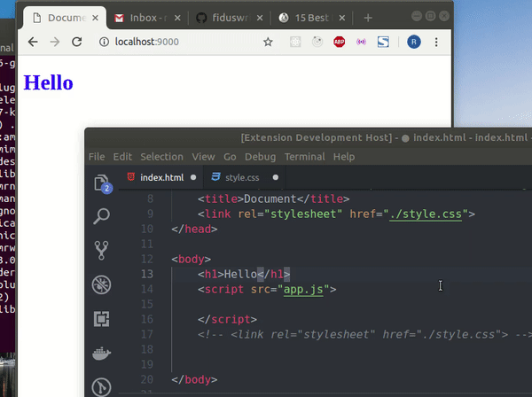Open the Extensions icon in VS Code
Screen dimensions: 532x397
(101, 319)
